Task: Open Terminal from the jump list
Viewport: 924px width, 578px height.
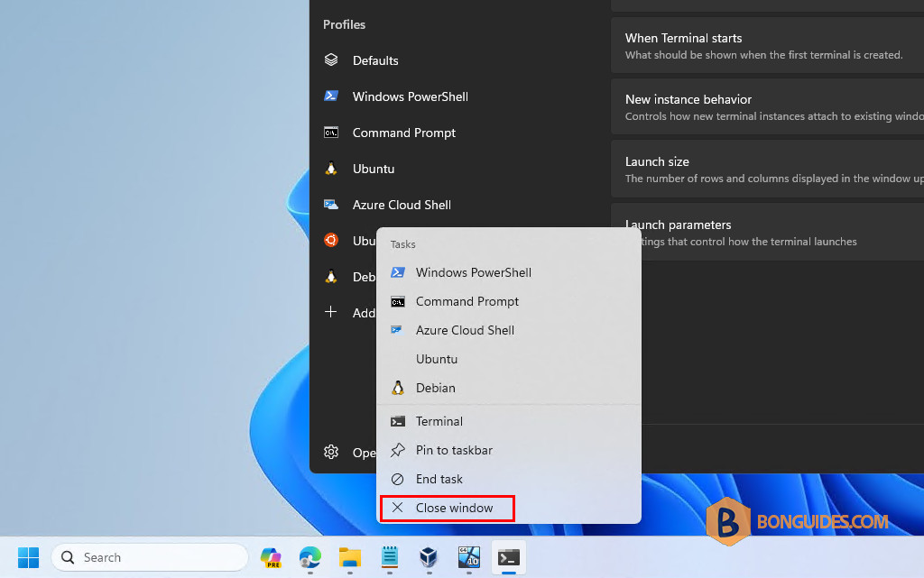Action: click(x=509, y=421)
